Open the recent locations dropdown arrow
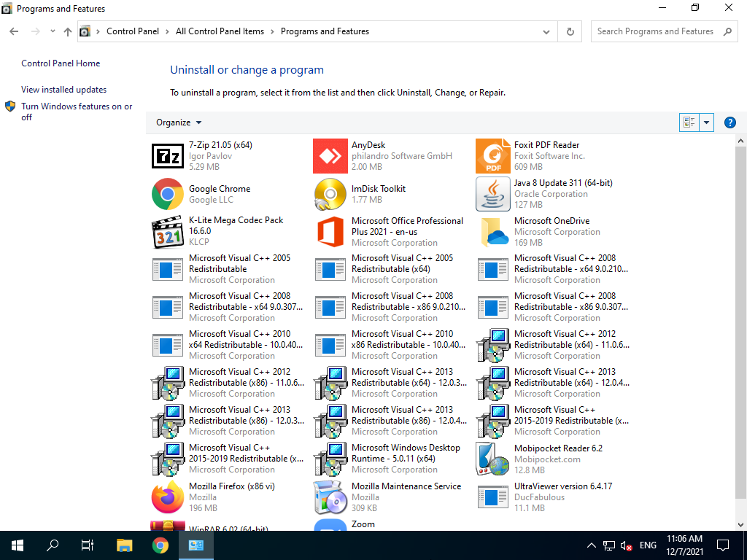747x560 pixels. coord(53,31)
